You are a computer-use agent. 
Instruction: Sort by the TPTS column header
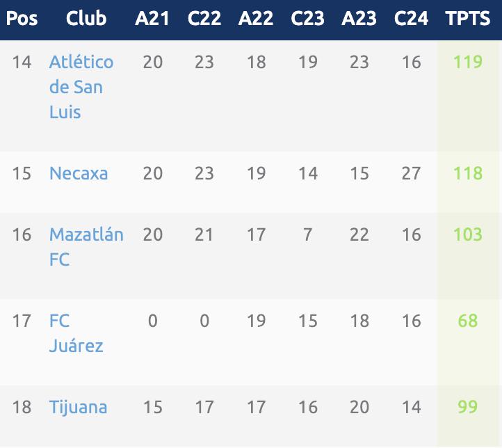click(x=468, y=19)
